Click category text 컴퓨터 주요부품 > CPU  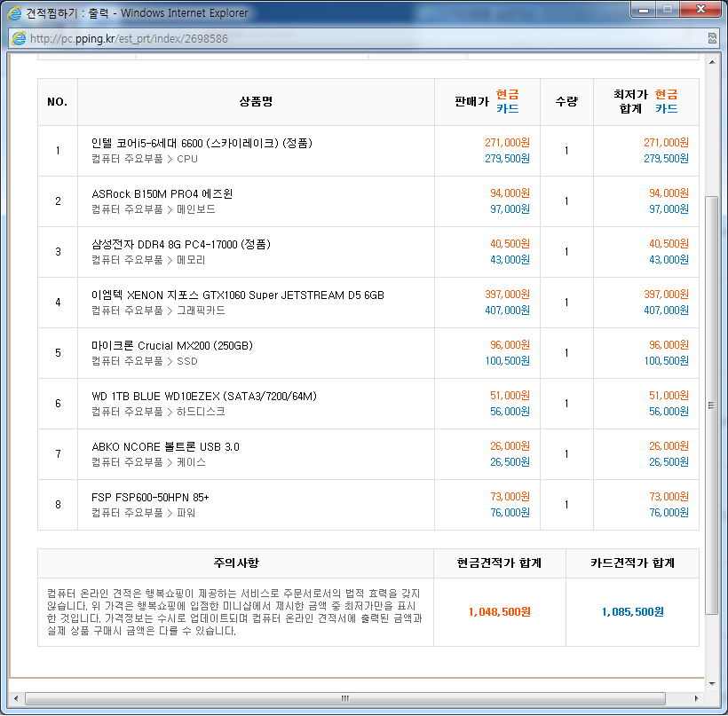point(145,159)
